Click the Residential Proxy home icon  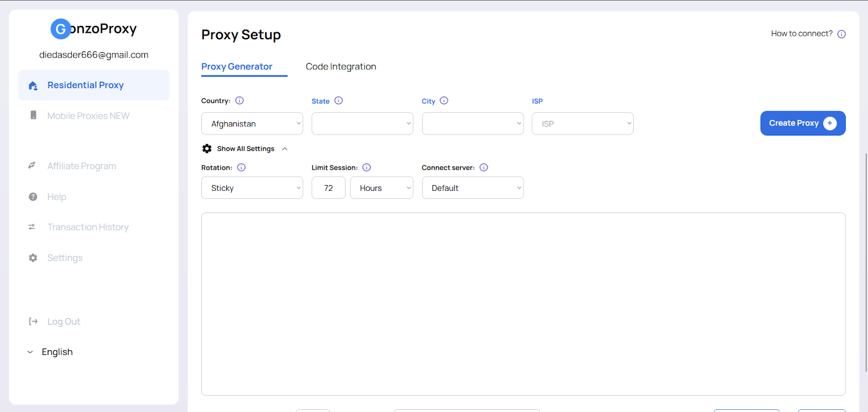[33, 86]
